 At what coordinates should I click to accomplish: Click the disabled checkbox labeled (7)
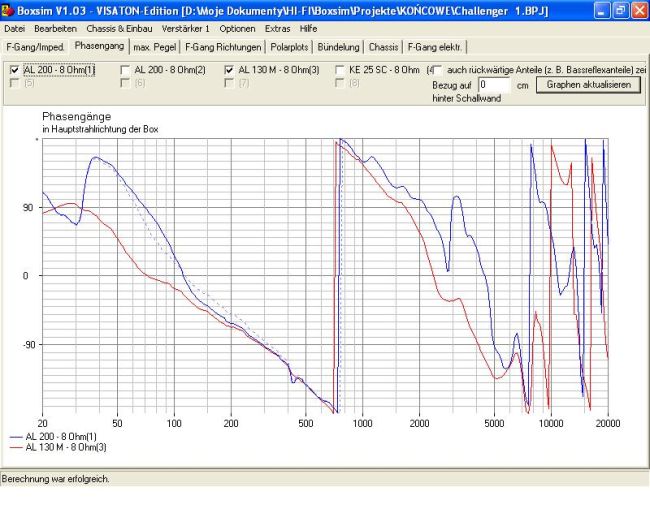[x=229, y=83]
